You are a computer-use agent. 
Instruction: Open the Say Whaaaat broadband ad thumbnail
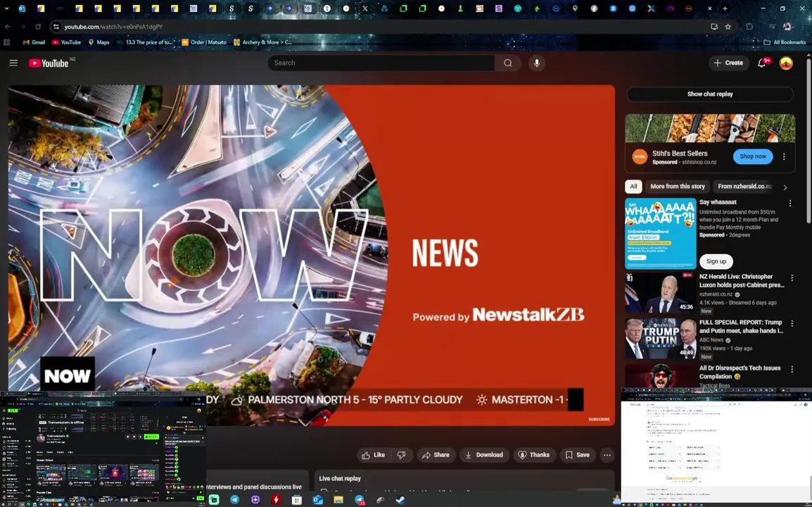click(660, 234)
